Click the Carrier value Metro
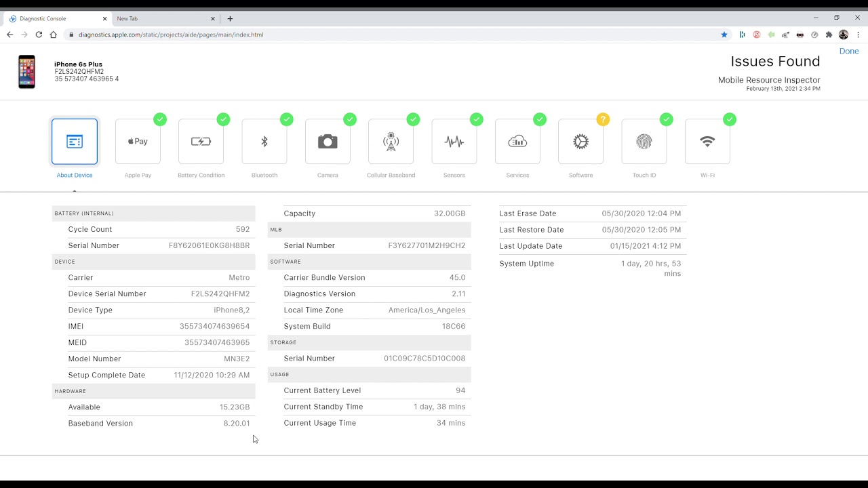Image resolution: width=868 pixels, height=488 pixels. 239,277
